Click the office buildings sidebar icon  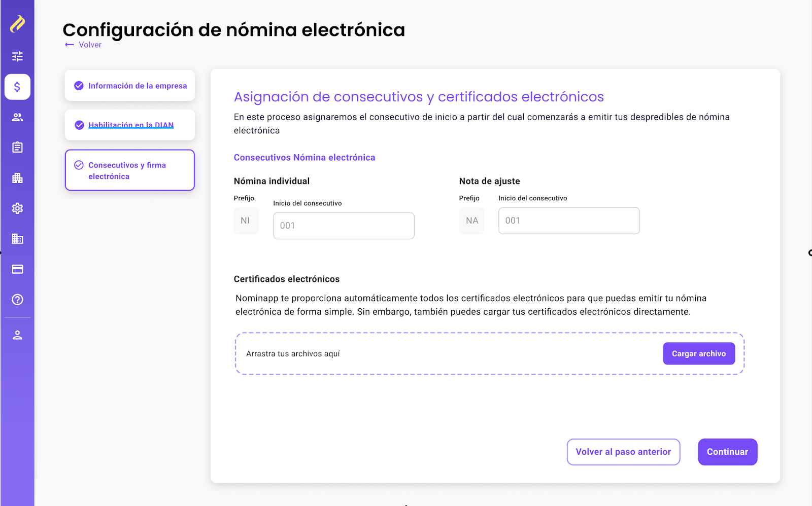pos(17,239)
